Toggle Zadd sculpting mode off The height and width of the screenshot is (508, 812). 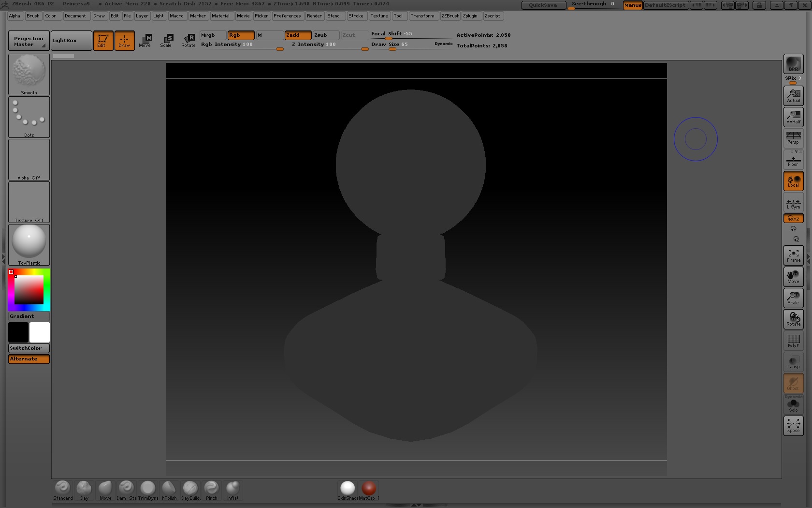coord(297,35)
